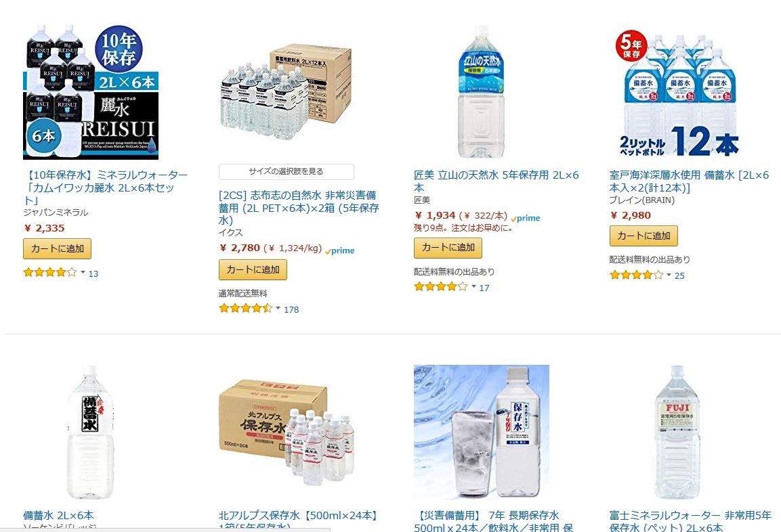The width and height of the screenshot is (781, 532).
Task: Add 立山の天然水 to cart at ¥1,934
Action: point(448,248)
